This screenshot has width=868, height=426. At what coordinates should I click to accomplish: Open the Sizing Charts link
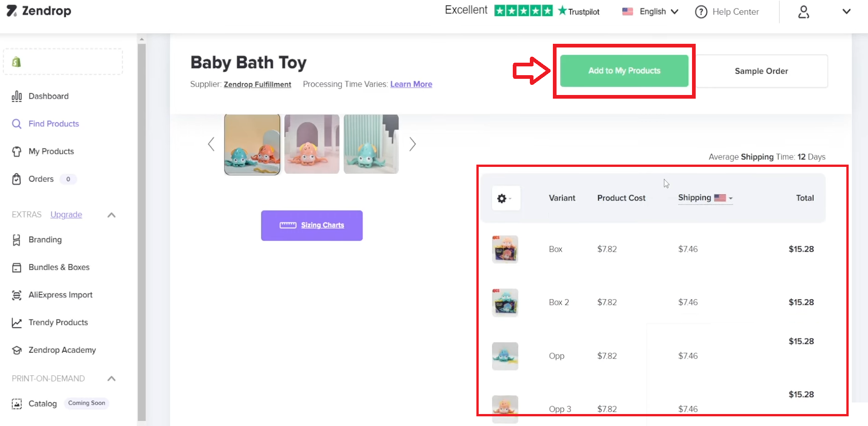tap(312, 225)
